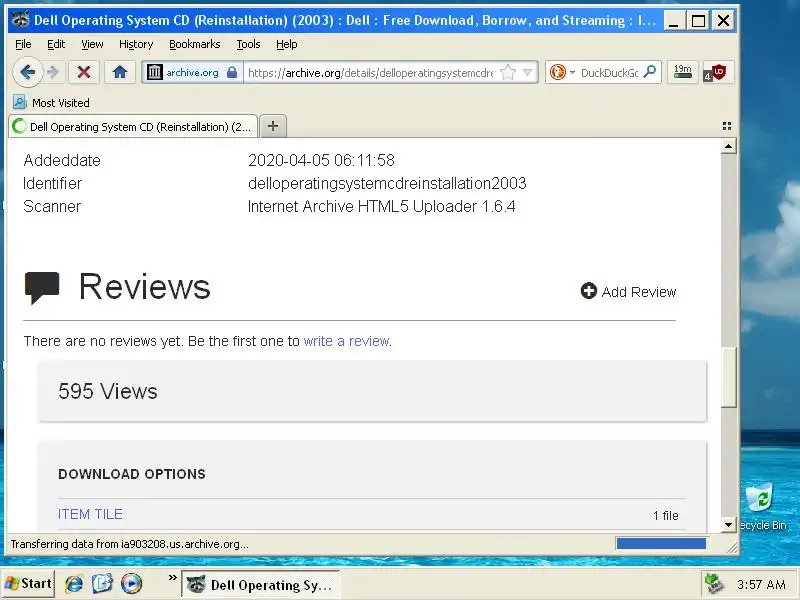Click the 19m timer extension icon
This screenshot has height=600, width=800.
[683, 72]
